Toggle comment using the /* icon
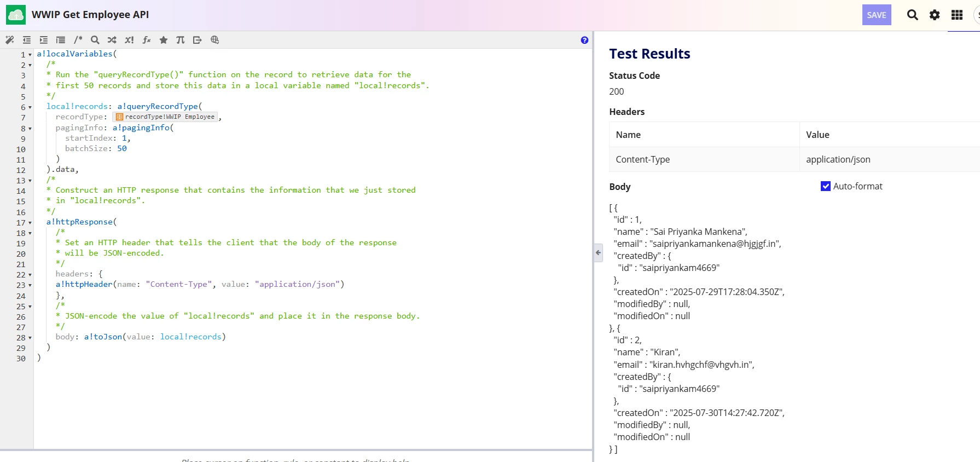The height and width of the screenshot is (462, 980). [x=78, y=40]
